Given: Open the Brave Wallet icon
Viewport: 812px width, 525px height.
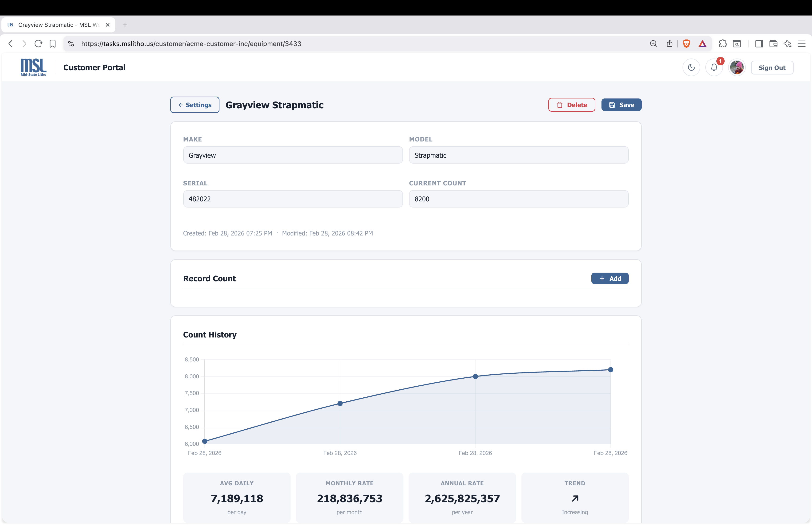Looking at the screenshot, I should [773, 44].
